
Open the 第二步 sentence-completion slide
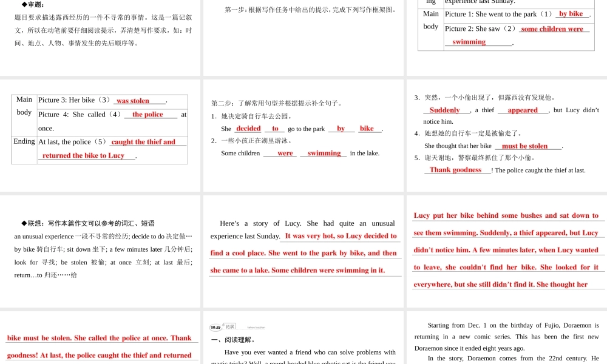point(303,135)
